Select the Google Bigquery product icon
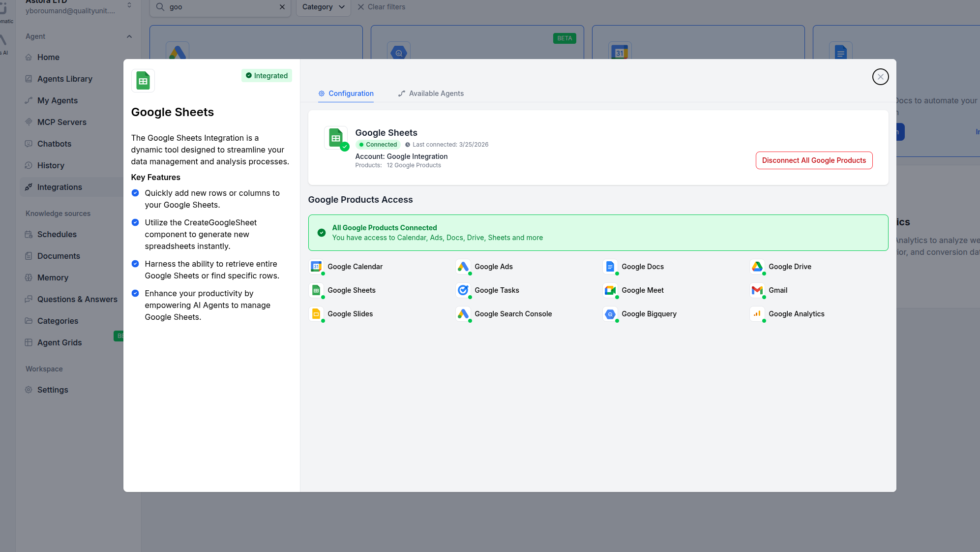980x552 pixels. coord(610,314)
